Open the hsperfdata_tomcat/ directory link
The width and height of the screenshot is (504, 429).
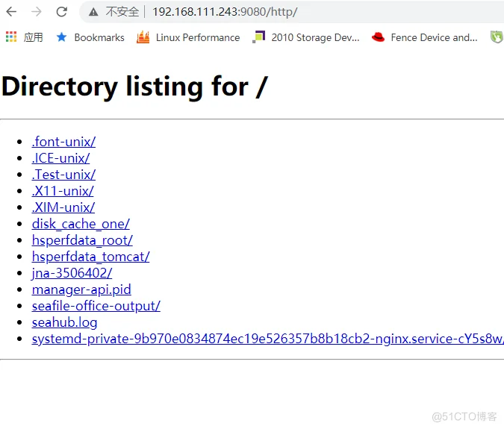click(x=90, y=257)
